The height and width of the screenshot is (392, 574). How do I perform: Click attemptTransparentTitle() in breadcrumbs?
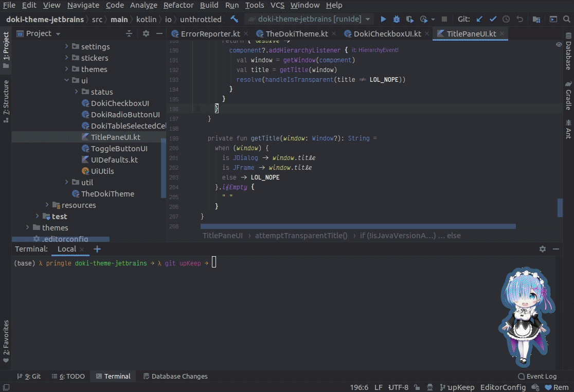coord(301,236)
